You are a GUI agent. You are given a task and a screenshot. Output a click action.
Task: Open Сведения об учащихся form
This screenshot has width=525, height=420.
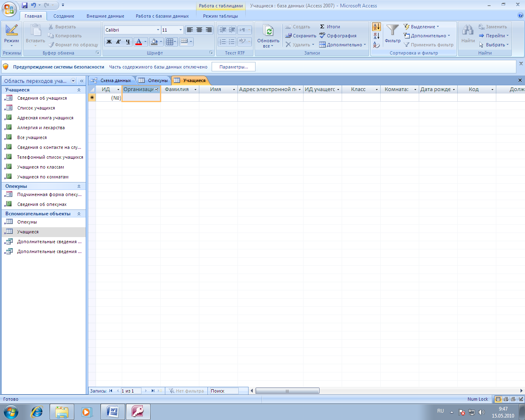[x=44, y=98]
